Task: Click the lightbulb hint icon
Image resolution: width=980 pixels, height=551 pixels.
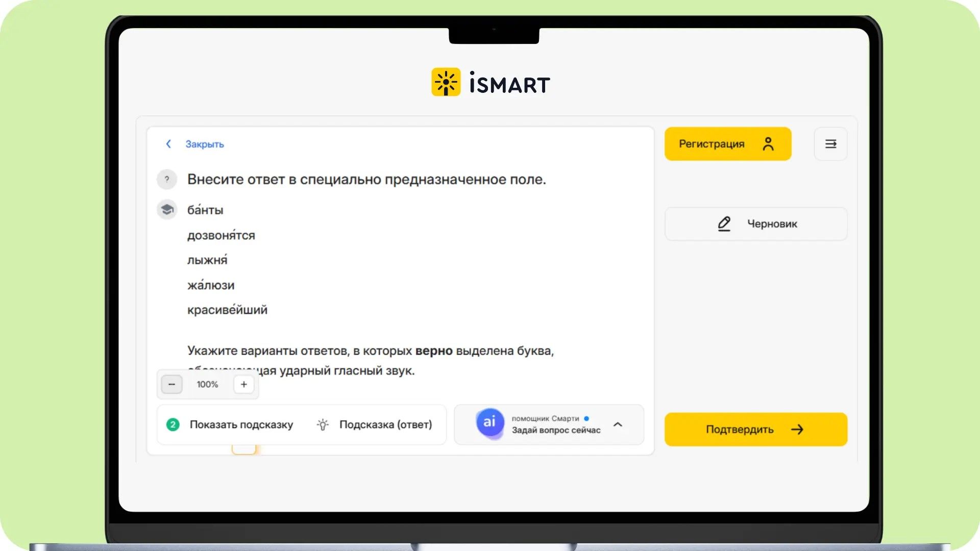Action: pos(323,424)
